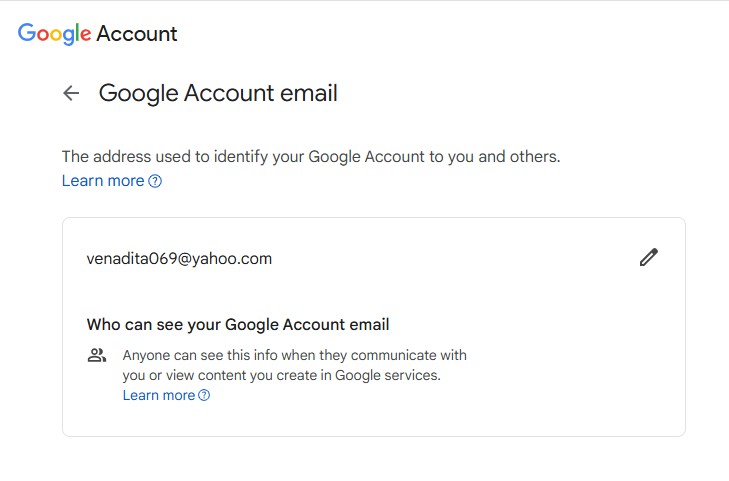Click the Google Account logo

[98, 34]
